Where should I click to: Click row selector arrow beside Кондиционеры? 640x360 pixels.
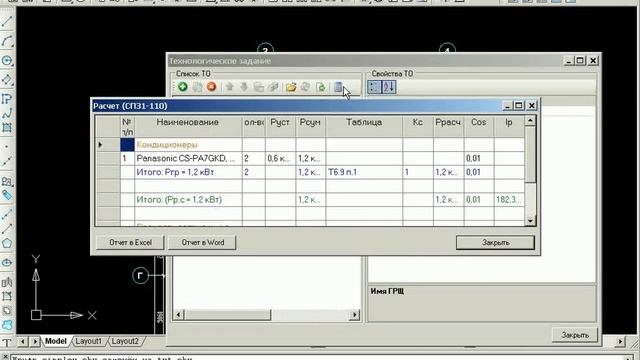(108, 144)
